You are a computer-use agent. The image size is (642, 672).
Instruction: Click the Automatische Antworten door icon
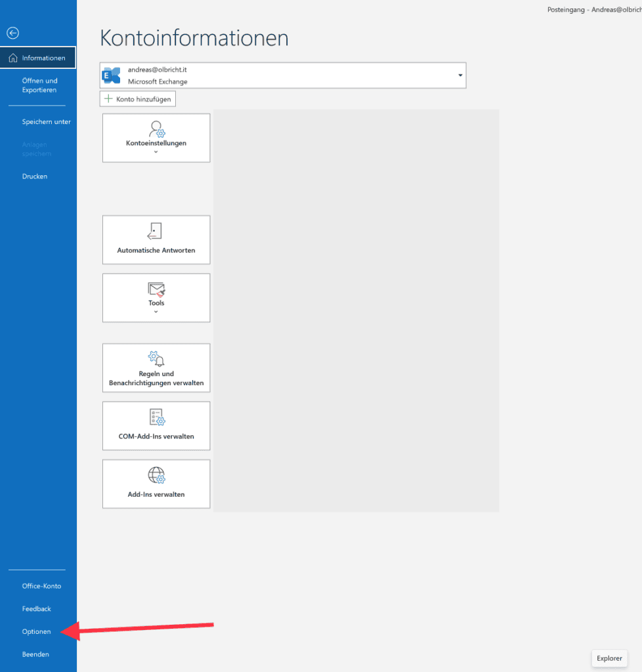tap(155, 232)
